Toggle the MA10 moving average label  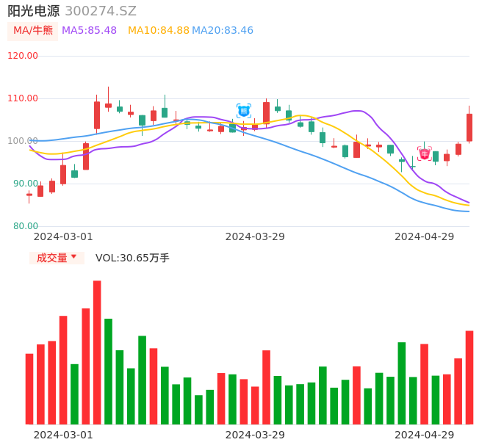tap(158, 30)
